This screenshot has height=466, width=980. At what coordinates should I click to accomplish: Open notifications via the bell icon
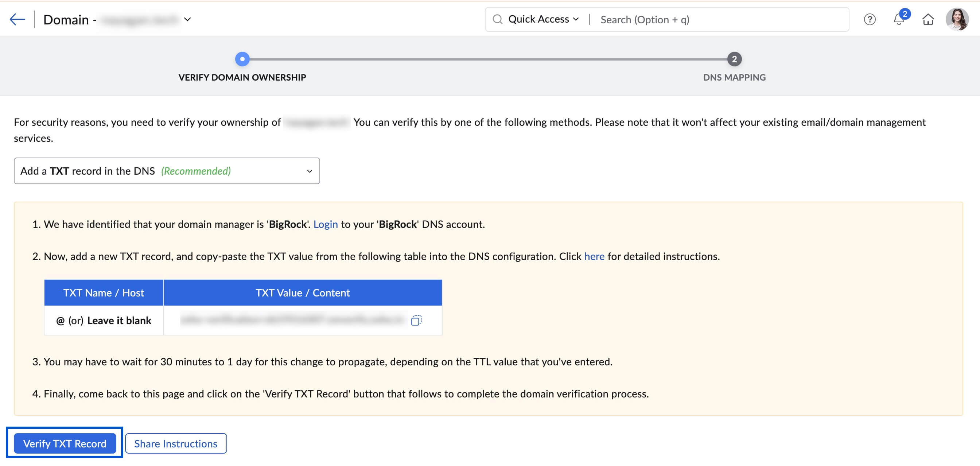[x=899, y=19]
